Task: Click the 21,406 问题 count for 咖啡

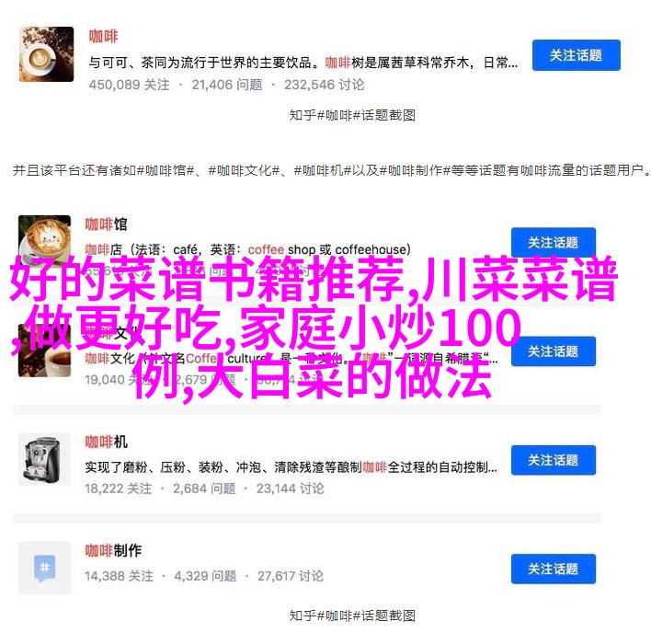Action: 227,85
